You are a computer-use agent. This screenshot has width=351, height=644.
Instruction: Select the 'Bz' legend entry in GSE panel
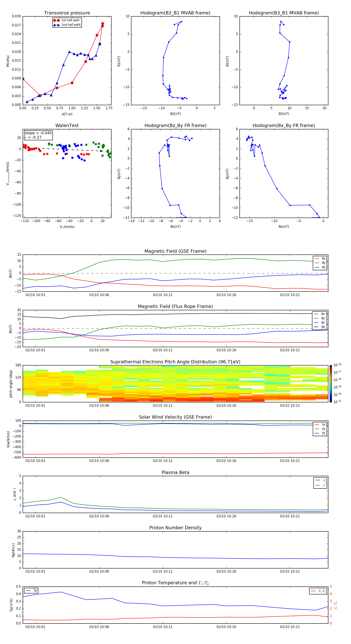pos(320,267)
